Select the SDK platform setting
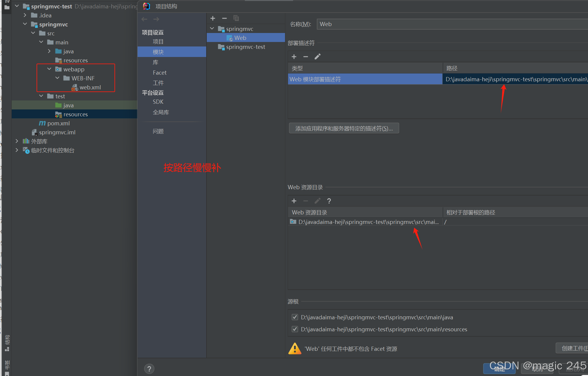The image size is (588, 376). pyautogui.click(x=158, y=102)
